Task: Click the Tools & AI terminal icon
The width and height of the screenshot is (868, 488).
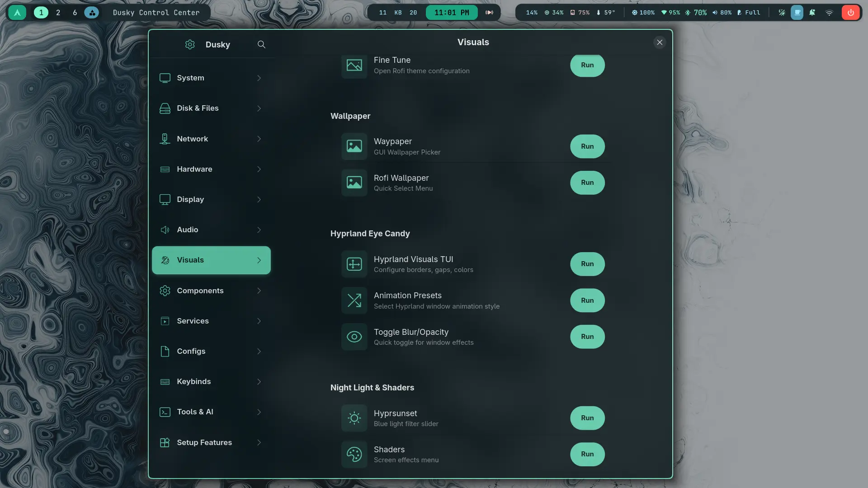Action: 165,412
